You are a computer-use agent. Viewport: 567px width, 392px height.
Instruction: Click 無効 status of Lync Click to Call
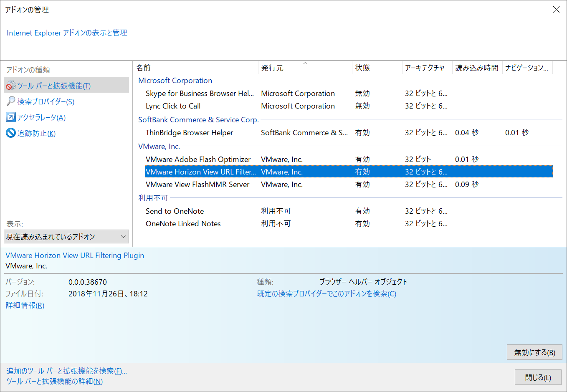tap(362, 106)
